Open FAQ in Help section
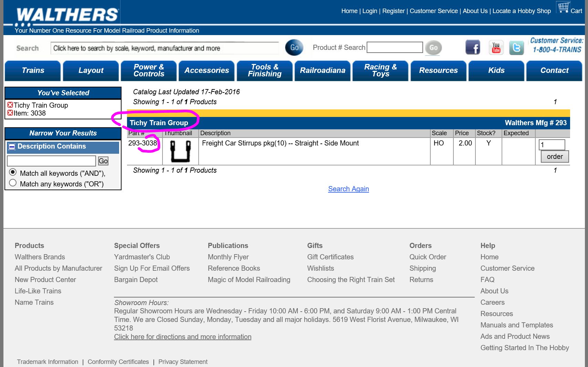The width and height of the screenshot is (588, 367). [x=487, y=280]
